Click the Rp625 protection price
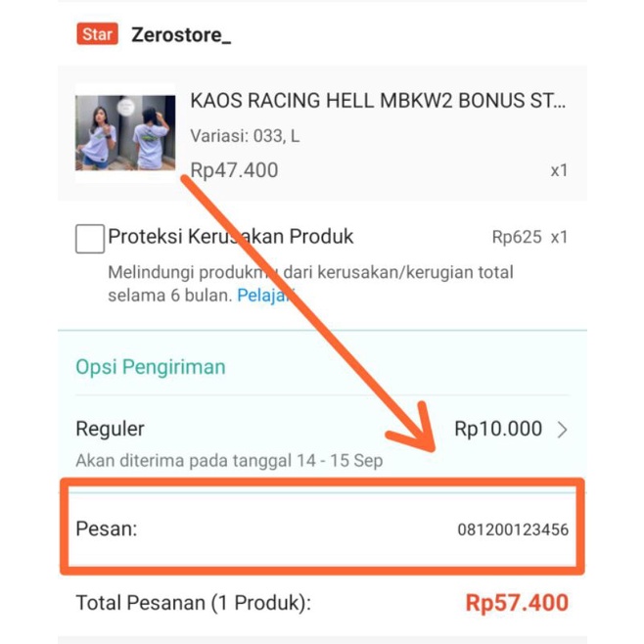The height and width of the screenshot is (644, 644). (517, 237)
